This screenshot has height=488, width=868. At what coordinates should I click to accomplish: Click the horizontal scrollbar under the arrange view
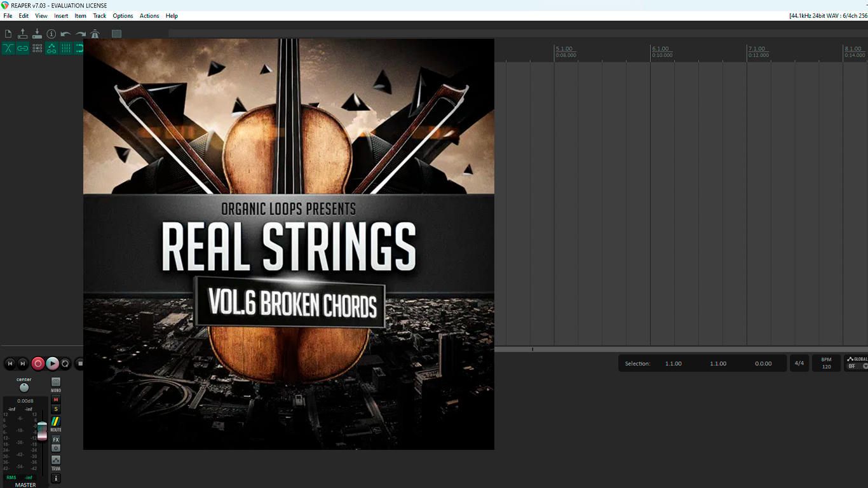[x=681, y=349]
